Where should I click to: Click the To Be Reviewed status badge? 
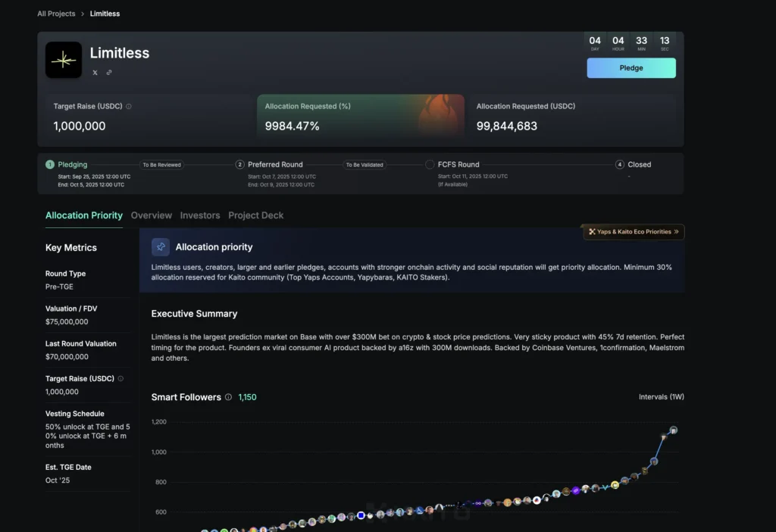click(x=161, y=164)
